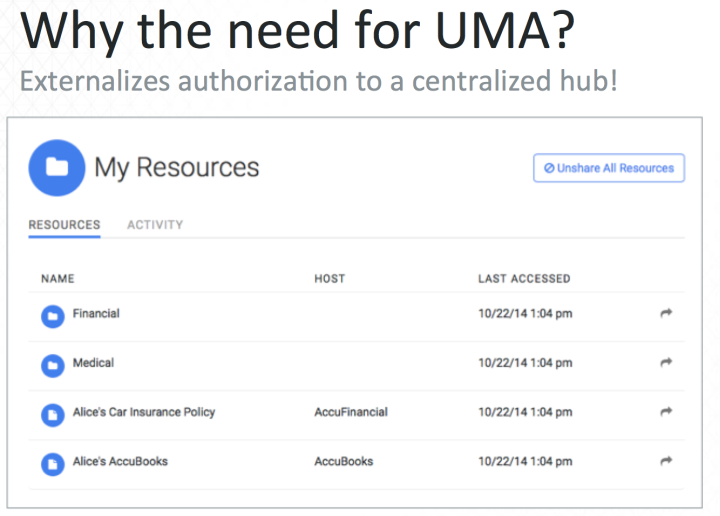Viewport: 720px width, 516px height.
Task: Click Alice's AccuBooks document icon
Action: [52, 463]
